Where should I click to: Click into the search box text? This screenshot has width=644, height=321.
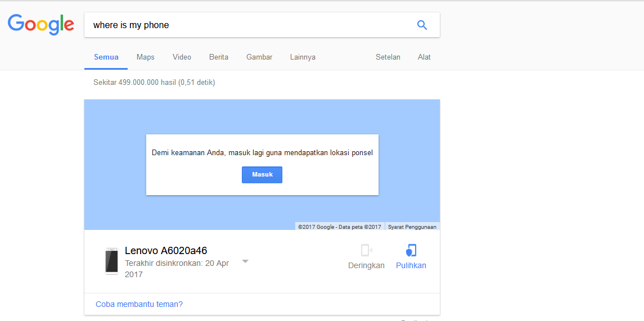tap(131, 25)
